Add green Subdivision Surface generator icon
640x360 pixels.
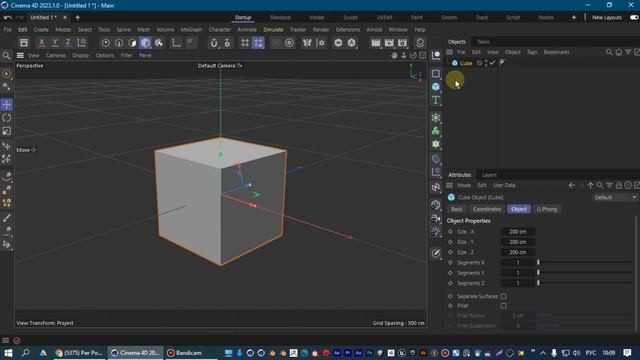pyautogui.click(x=436, y=118)
